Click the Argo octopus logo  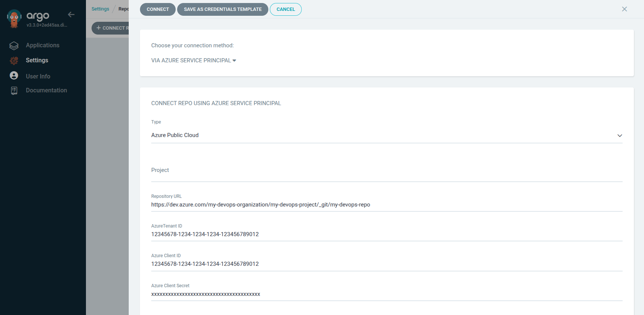point(14,19)
